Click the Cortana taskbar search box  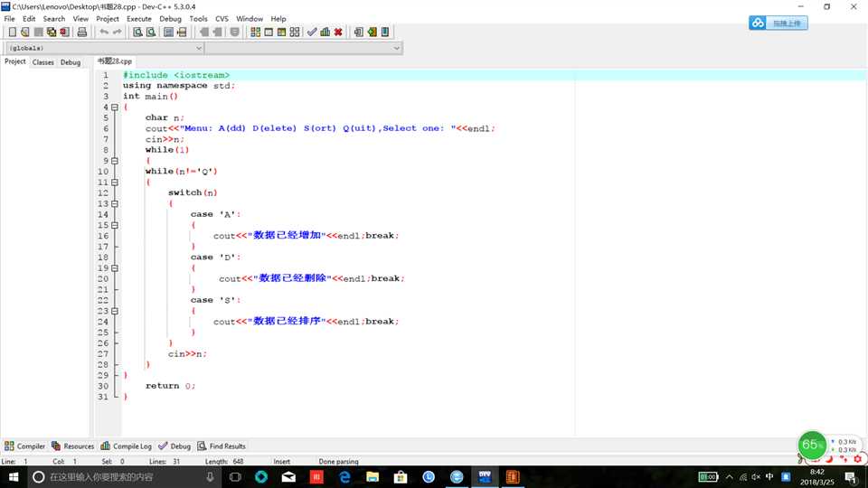click(x=124, y=477)
